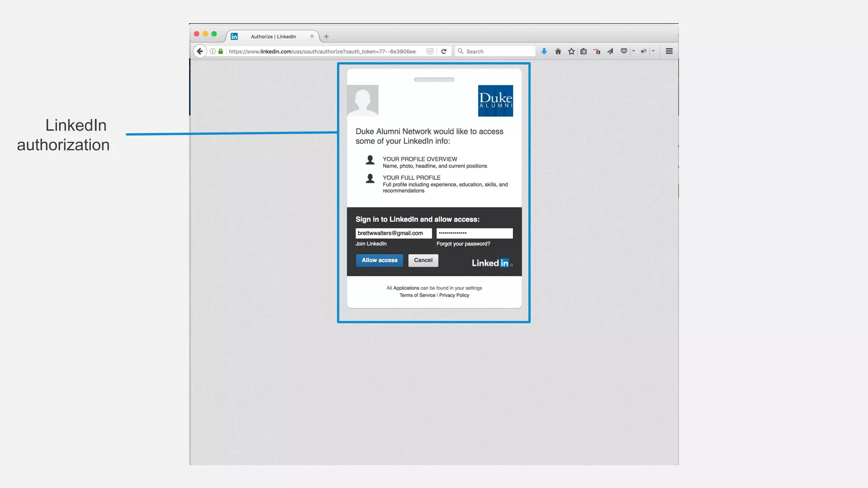The image size is (868, 488).
Task: Minimize window with the yellow button
Action: (x=206, y=34)
